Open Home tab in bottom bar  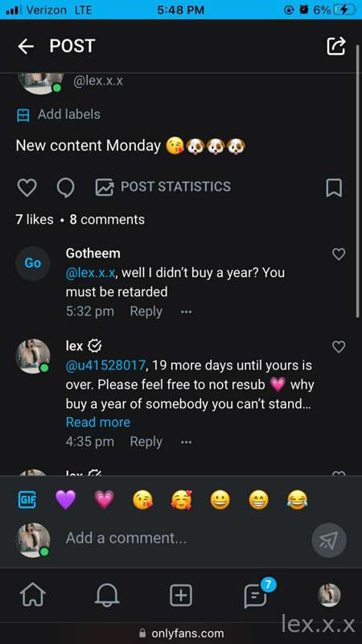point(32,595)
